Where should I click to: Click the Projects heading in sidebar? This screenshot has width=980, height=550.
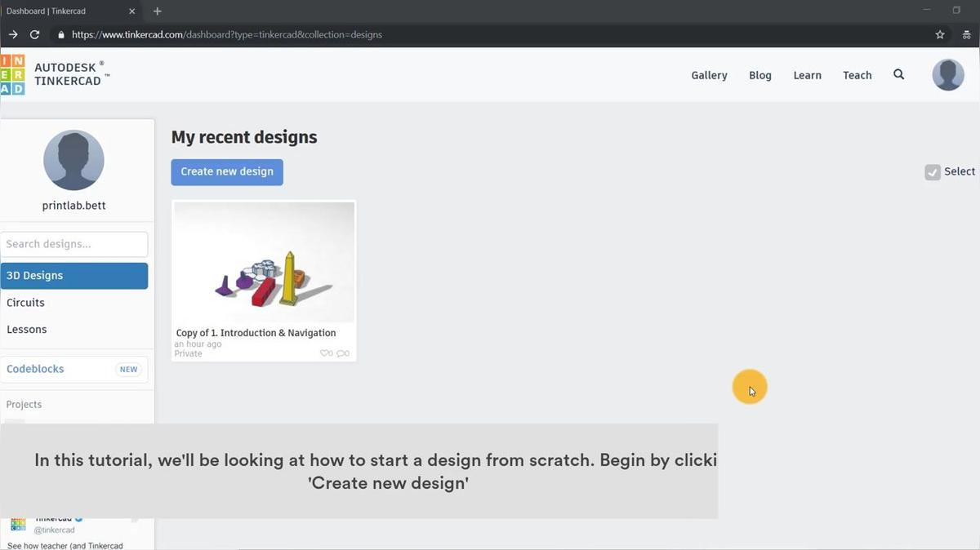point(24,405)
